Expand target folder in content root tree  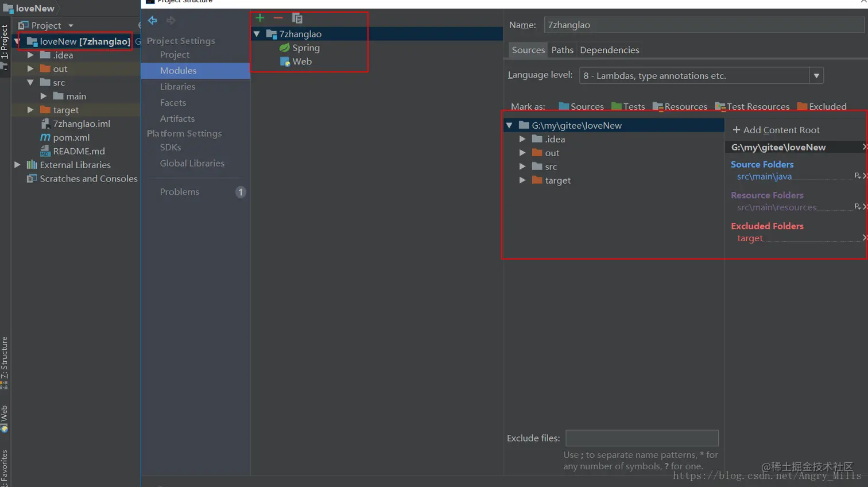522,180
